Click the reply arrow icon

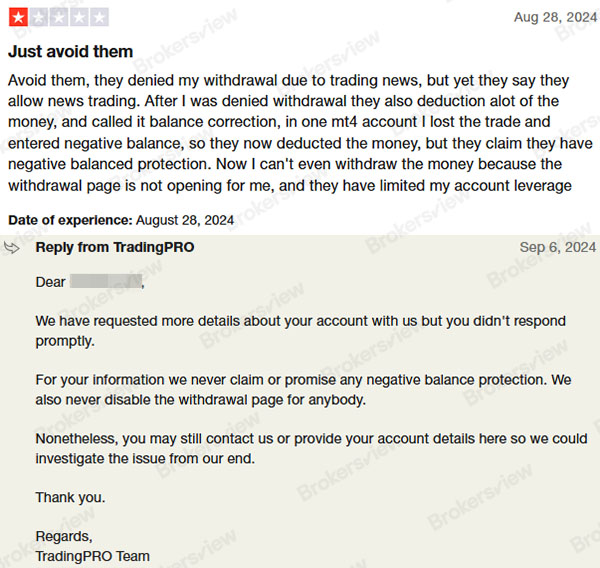pyautogui.click(x=14, y=247)
